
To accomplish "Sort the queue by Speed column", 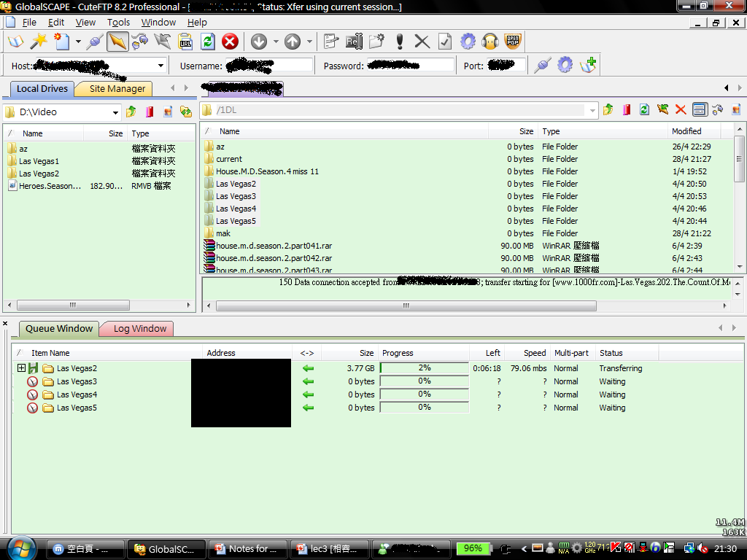I will click(x=535, y=353).
